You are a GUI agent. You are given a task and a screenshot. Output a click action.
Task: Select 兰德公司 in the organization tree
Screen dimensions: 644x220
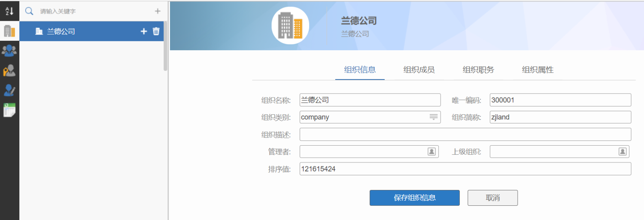[x=91, y=31]
